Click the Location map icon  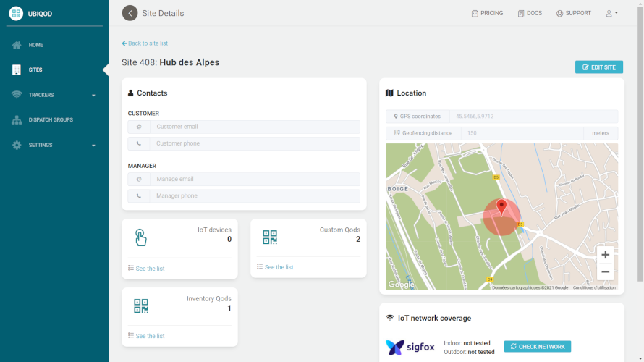tap(389, 93)
